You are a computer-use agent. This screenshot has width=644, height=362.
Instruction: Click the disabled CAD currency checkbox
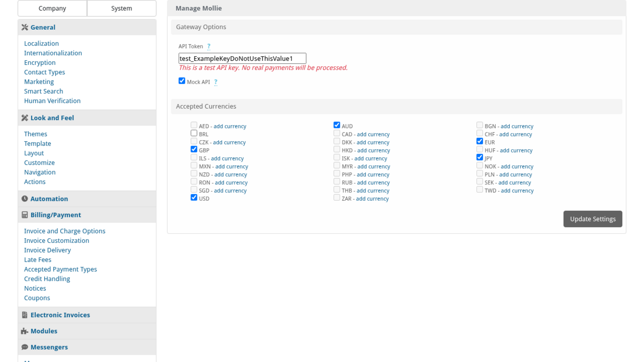337,133
